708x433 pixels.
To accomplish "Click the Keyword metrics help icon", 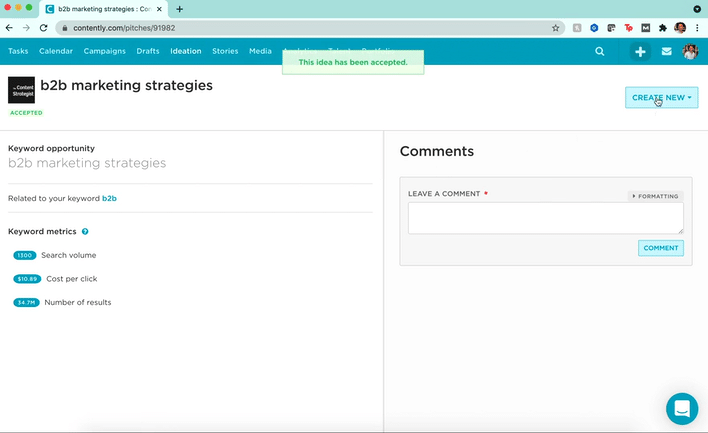I will click(85, 232).
